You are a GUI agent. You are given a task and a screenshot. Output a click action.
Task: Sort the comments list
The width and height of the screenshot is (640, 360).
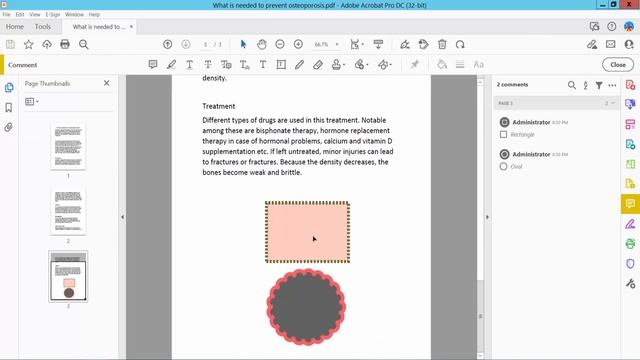[x=586, y=85]
